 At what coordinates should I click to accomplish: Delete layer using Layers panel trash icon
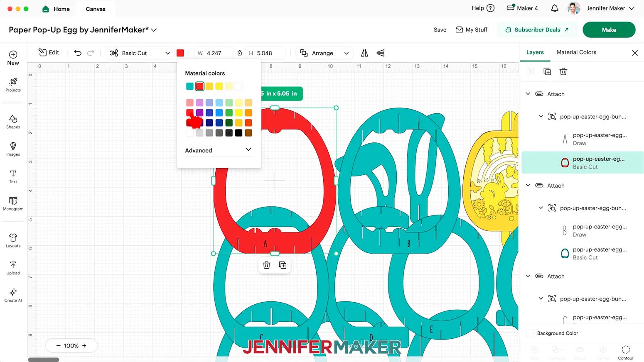tap(563, 71)
